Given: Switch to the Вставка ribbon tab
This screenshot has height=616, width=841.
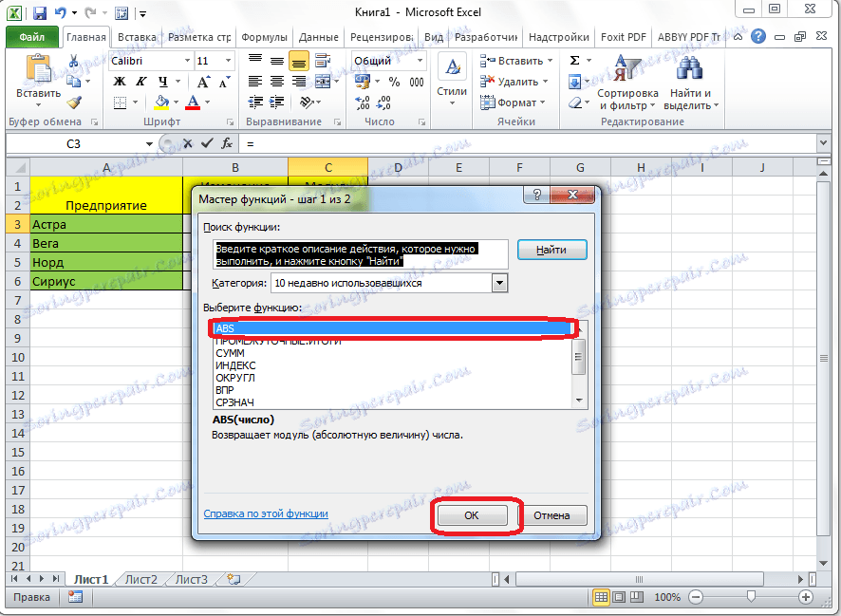Looking at the screenshot, I should [137, 37].
